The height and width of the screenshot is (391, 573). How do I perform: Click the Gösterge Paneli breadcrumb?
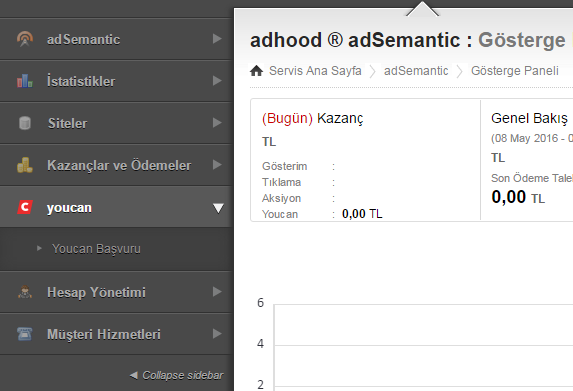click(x=515, y=71)
